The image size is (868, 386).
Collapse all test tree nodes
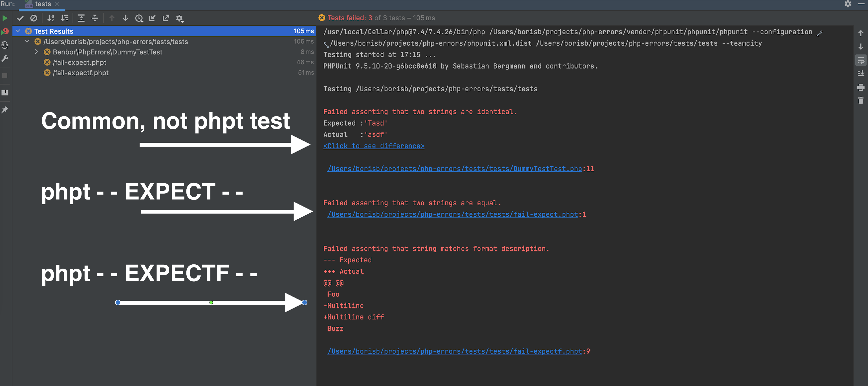95,18
